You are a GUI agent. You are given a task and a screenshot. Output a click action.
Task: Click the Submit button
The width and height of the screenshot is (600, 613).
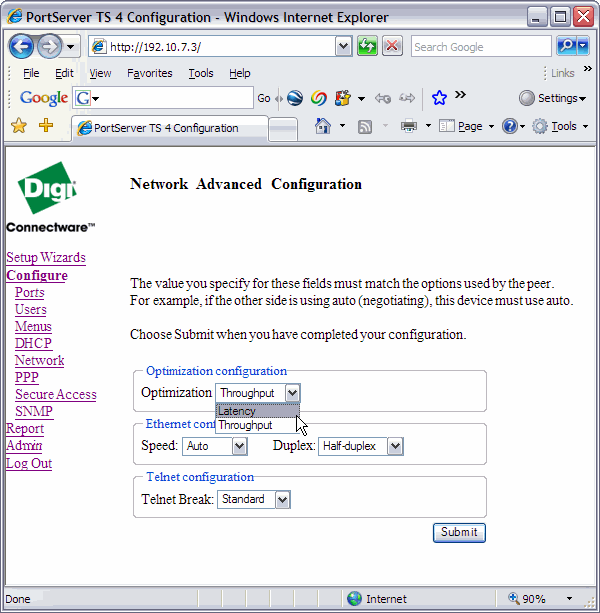click(x=459, y=532)
